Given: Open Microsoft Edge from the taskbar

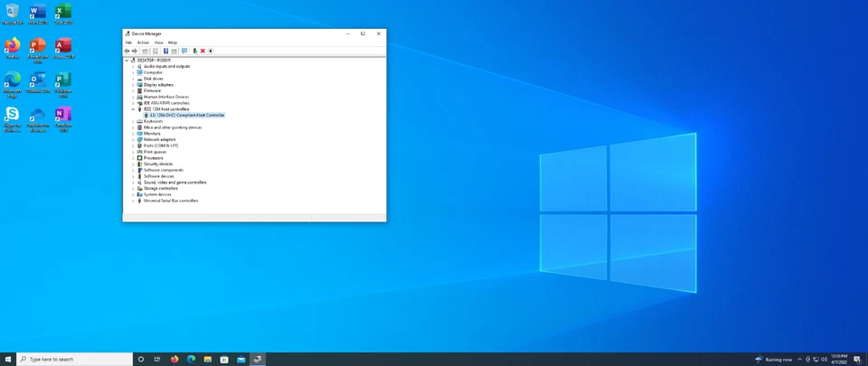Looking at the screenshot, I should pyautogui.click(x=191, y=360).
